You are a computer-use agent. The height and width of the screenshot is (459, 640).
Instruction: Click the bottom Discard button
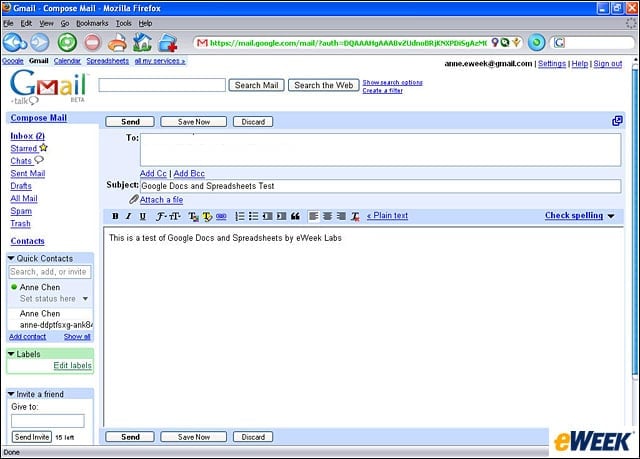[253, 437]
